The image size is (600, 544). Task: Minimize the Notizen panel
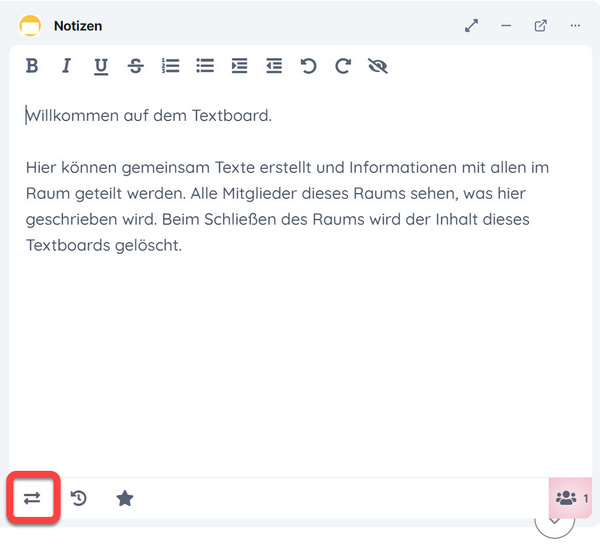pyautogui.click(x=506, y=26)
